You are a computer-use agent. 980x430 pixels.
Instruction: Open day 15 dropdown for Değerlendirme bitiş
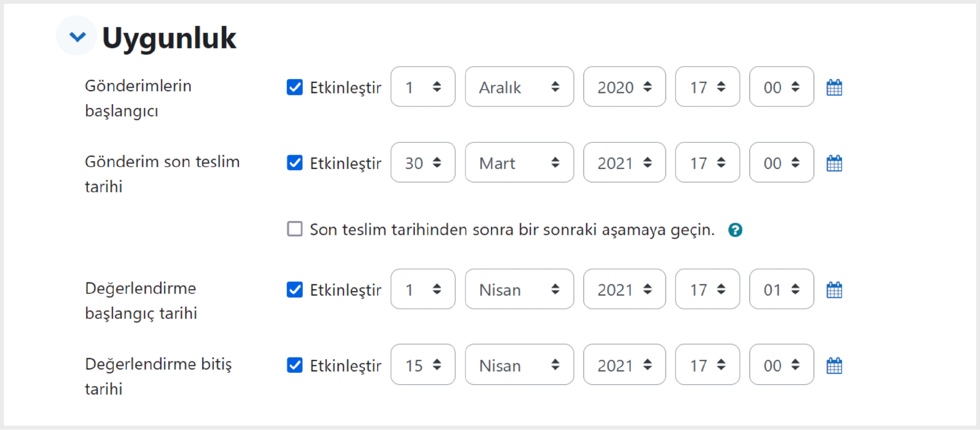tap(423, 364)
